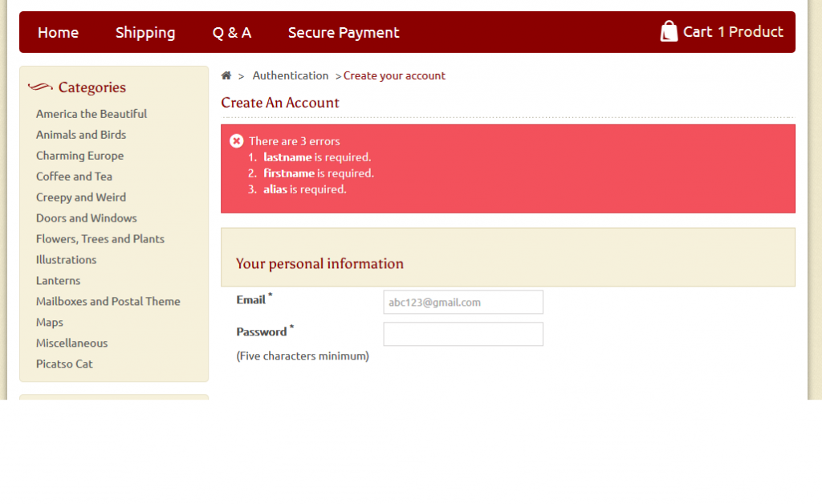822x504 pixels.
Task: Open Mailboxes and Postal Theme category
Action: point(108,302)
